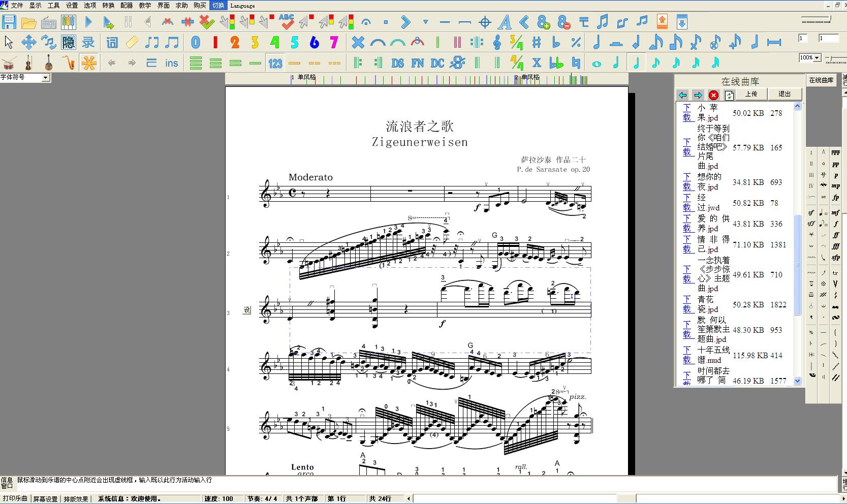
Task: Click the natural sign icon
Action: click(x=576, y=63)
